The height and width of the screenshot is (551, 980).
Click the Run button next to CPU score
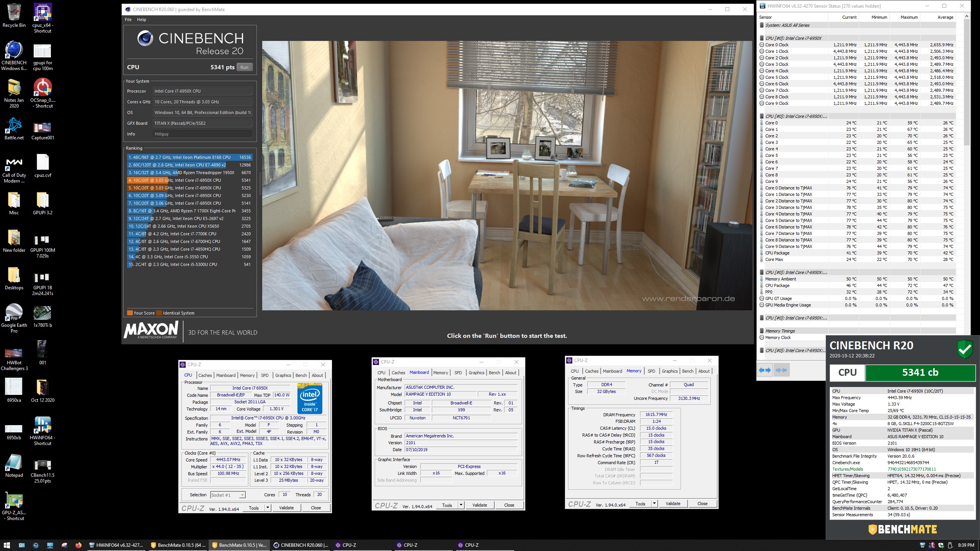[x=244, y=67]
